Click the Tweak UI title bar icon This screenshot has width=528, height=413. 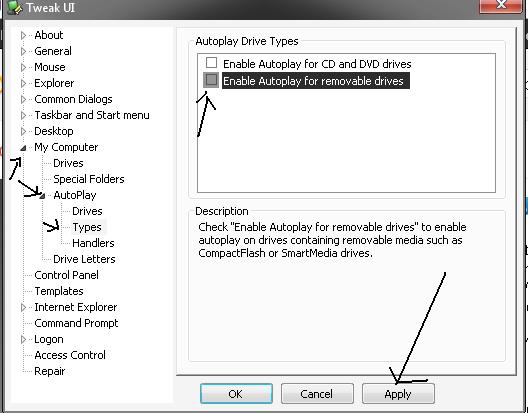pos(14,7)
